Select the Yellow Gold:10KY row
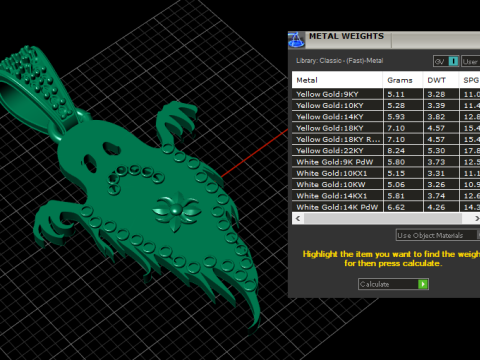This screenshot has width=480, height=360. (x=386, y=105)
